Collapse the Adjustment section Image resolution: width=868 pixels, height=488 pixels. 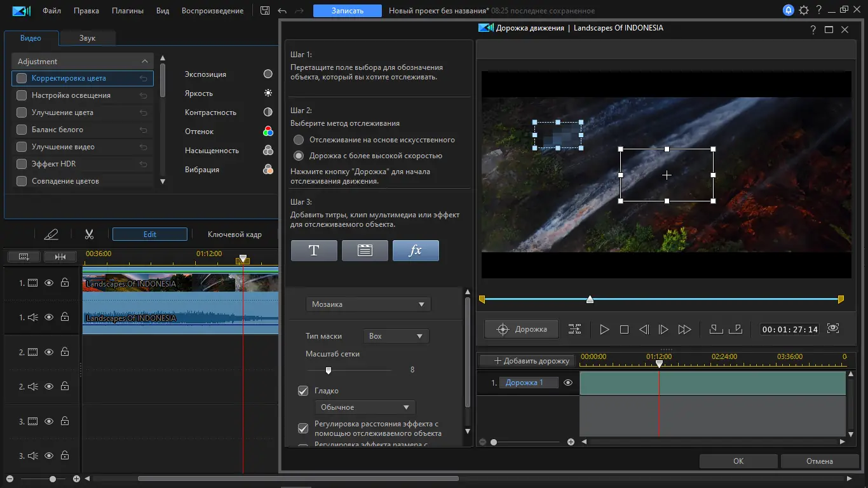click(x=145, y=62)
